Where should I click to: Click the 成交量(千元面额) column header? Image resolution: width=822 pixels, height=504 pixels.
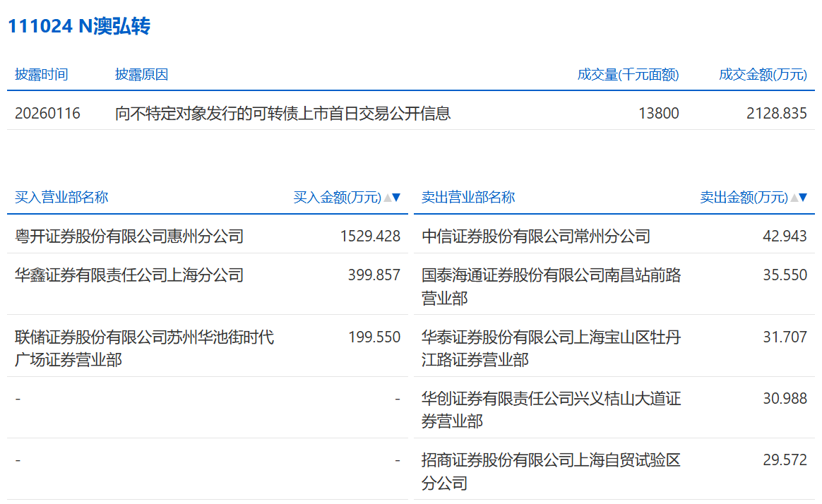[628, 75]
